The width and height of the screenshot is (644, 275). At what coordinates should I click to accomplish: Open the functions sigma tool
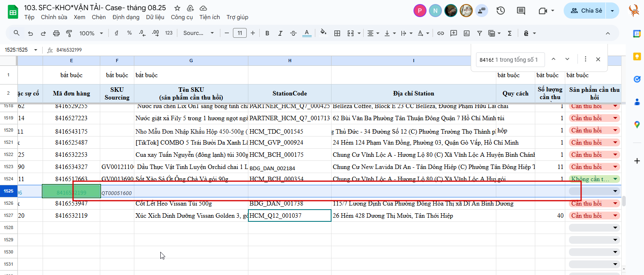point(510,33)
